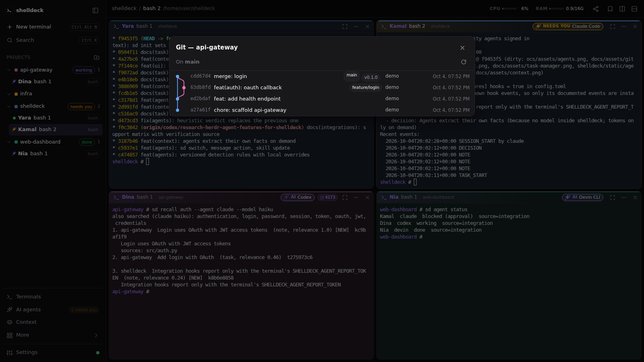
Task: Select the Nia bash 1 terminal
Action: pyautogui.click(x=56, y=154)
